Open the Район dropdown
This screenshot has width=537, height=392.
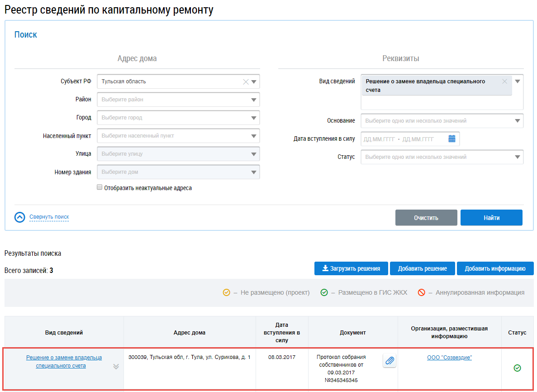click(x=178, y=100)
